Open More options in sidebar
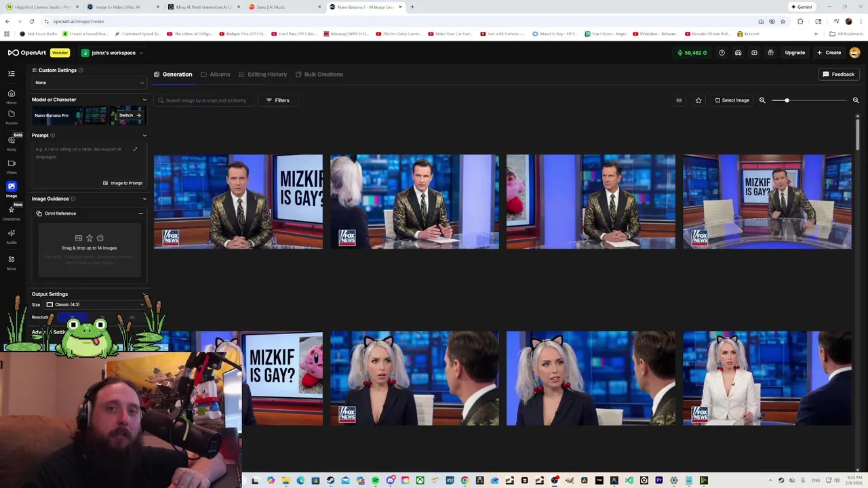Viewport: 868px width, 488px height. [x=12, y=262]
